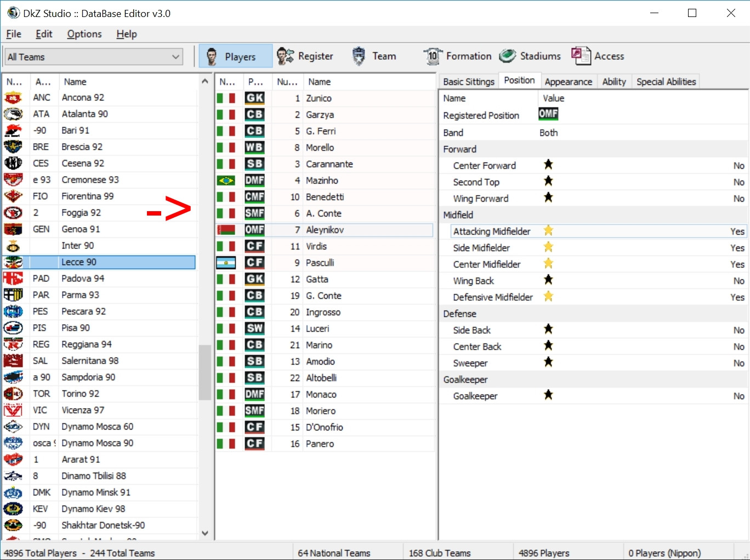Open the Formation section in the toolbar
This screenshot has width=750, height=560.
457,56
